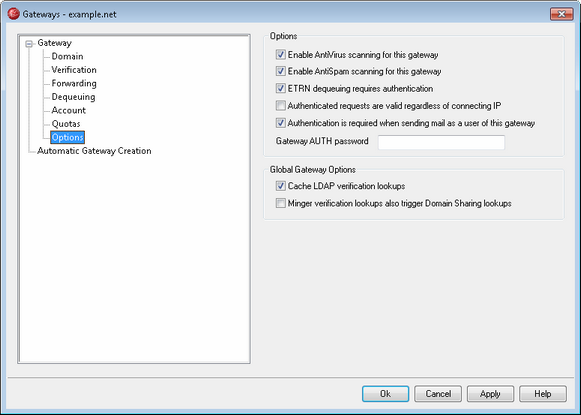Uncheck Enable AntiSpam scanning checkbox
The image size is (581, 415).
(x=280, y=71)
